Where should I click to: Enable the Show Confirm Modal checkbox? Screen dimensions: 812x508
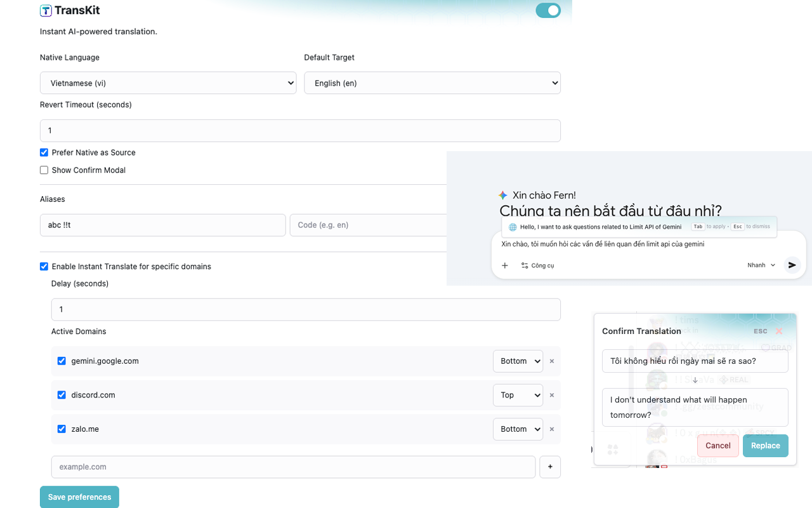point(44,170)
